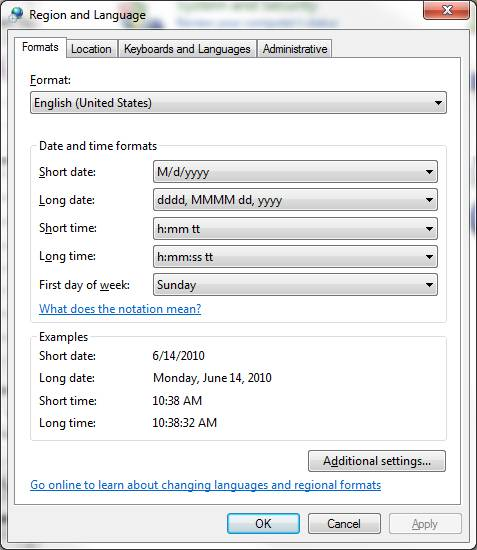Select the Administrative tab
This screenshot has height=550, width=477.
point(295,49)
